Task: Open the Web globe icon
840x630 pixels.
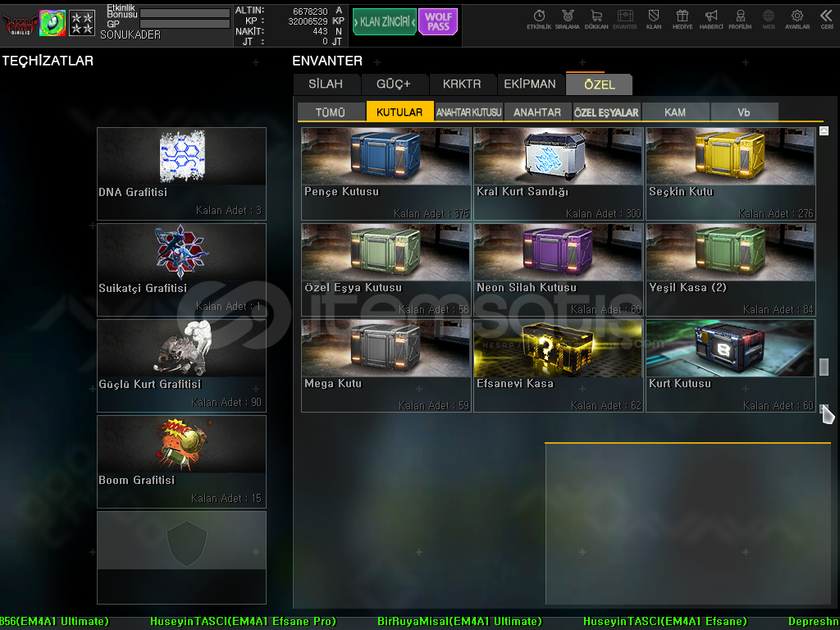Action: [768, 20]
